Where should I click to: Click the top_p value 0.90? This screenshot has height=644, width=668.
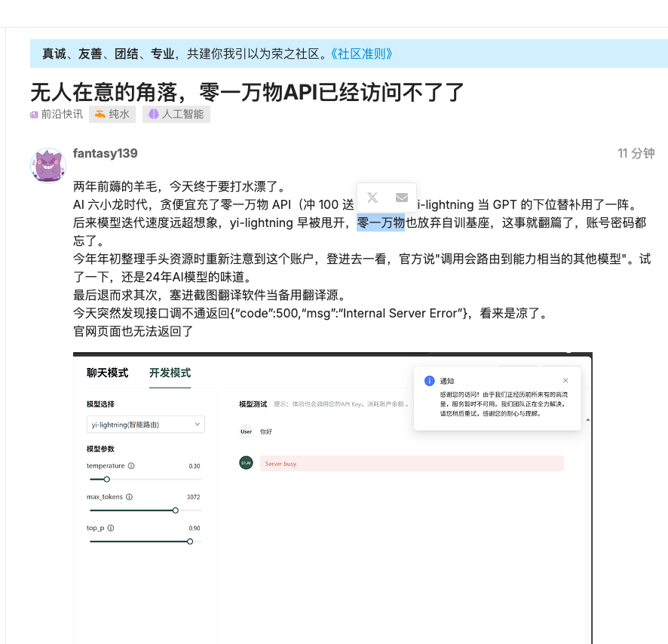click(195, 528)
